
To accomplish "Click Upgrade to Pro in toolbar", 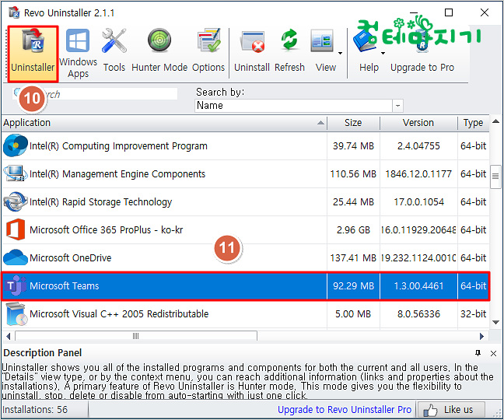I will click(x=422, y=51).
